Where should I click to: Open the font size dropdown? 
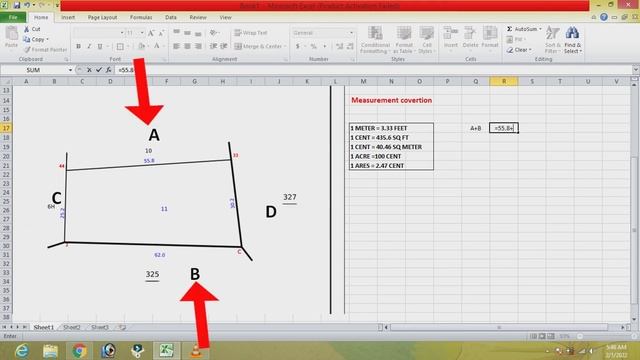142,33
